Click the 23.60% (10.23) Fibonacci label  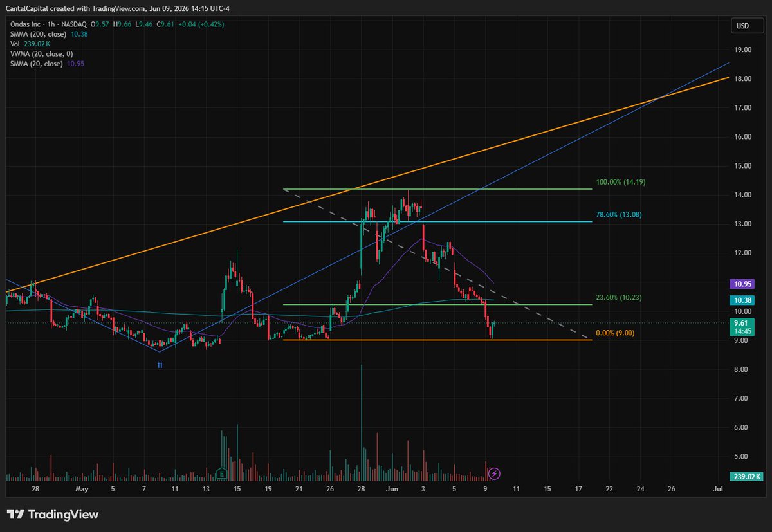619,298
